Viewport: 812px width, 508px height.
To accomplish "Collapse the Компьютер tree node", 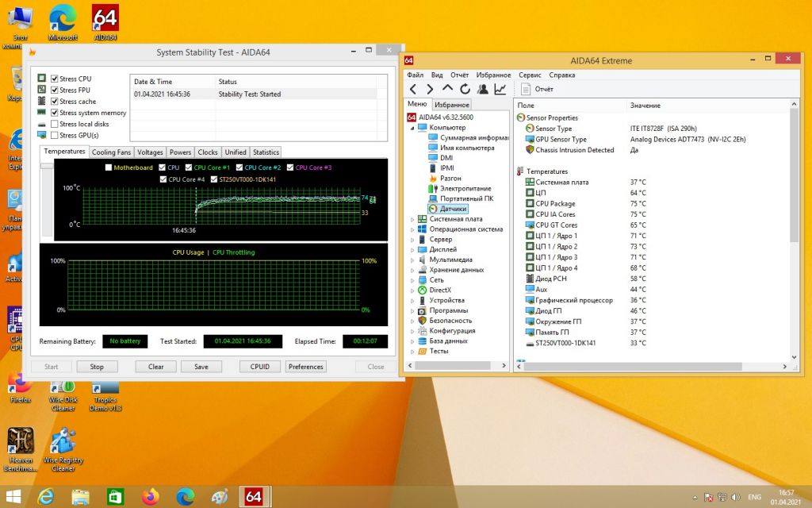I will 412,128.
